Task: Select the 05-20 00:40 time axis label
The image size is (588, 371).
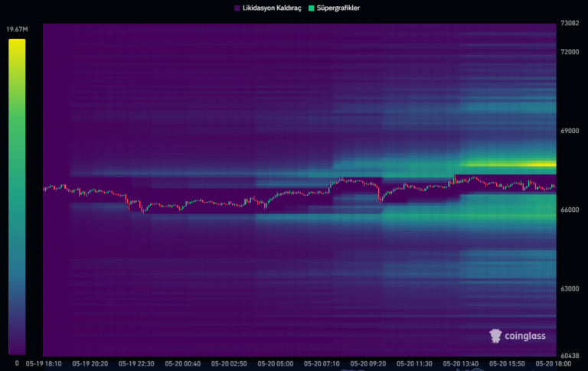Action: (x=182, y=364)
